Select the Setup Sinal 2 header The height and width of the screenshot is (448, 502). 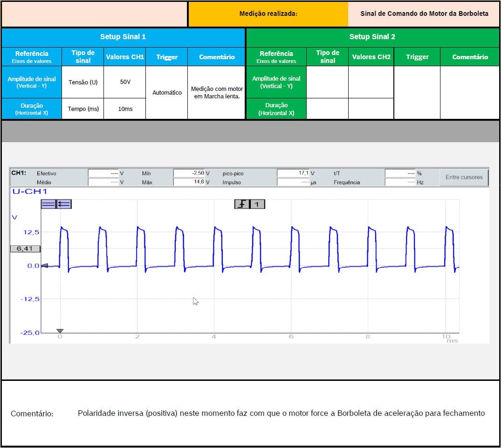point(372,37)
